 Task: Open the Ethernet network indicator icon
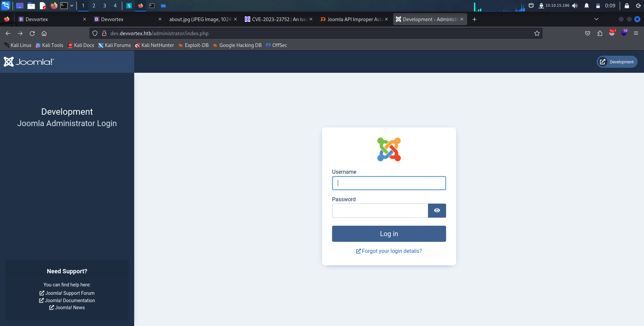pyautogui.click(x=531, y=5)
